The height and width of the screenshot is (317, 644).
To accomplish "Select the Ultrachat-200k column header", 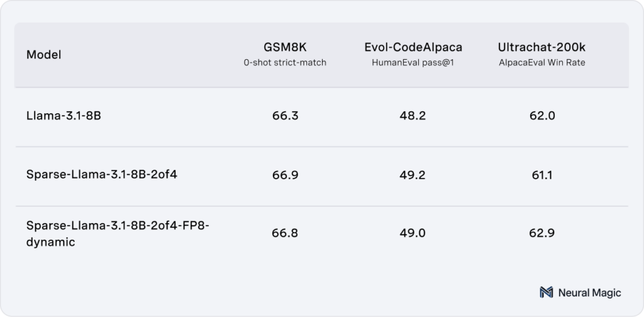I will pos(541,48).
